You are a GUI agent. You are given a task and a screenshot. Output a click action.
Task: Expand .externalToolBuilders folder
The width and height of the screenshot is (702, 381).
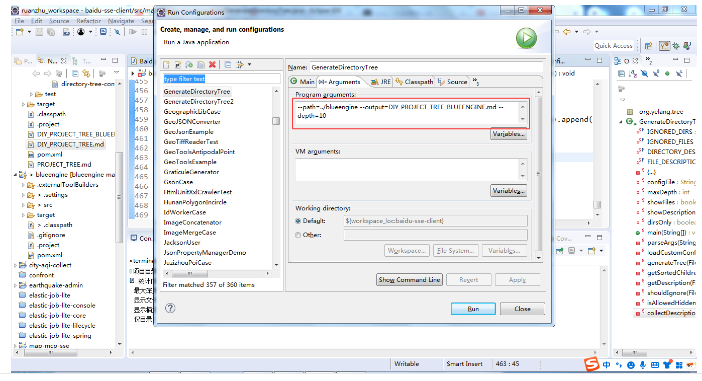(x=23, y=185)
